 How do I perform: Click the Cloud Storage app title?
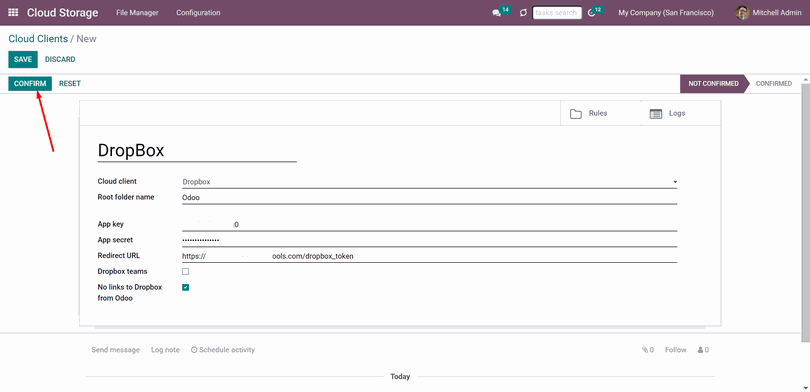pyautogui.click(x=63, y=12)
